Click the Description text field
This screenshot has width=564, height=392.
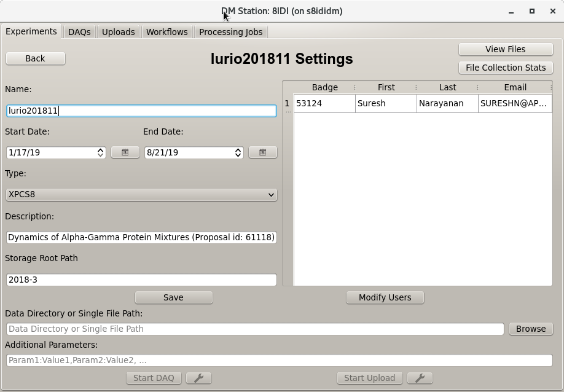coord(141,237)
